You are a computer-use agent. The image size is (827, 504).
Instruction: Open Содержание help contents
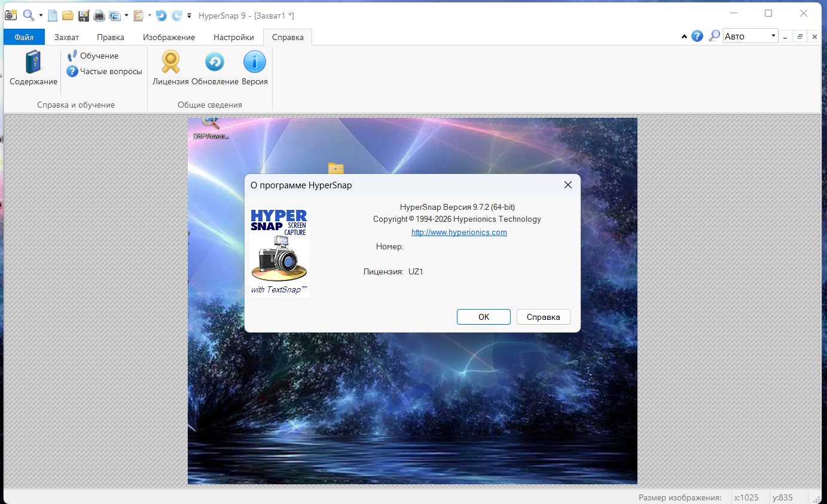pyautogui.click(x=33, y=69)
